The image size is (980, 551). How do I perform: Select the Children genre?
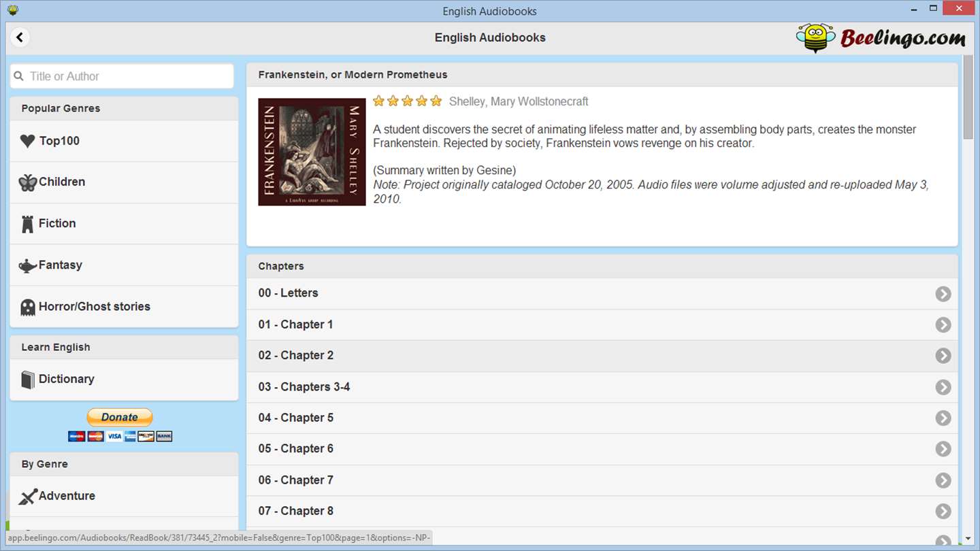[x=124, y=182]
